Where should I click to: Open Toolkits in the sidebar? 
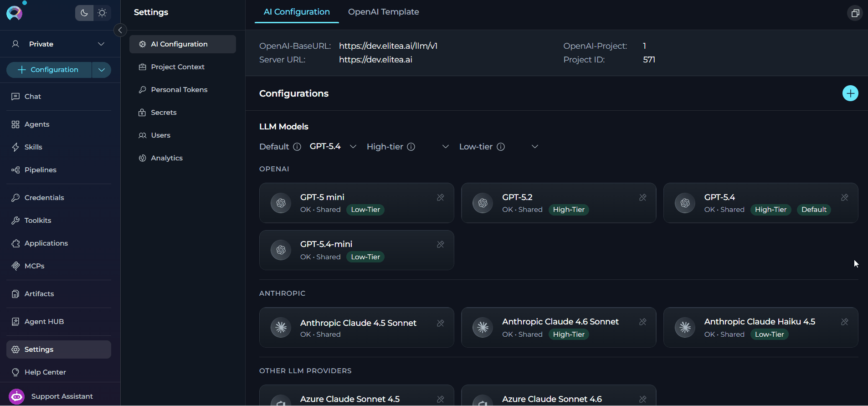coord(59,221)
